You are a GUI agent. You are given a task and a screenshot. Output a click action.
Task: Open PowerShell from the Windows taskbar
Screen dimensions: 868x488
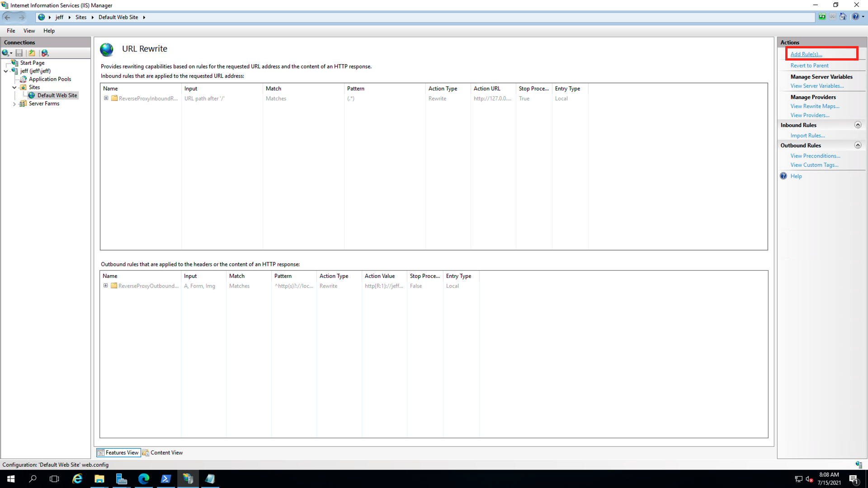click(165, 479)
